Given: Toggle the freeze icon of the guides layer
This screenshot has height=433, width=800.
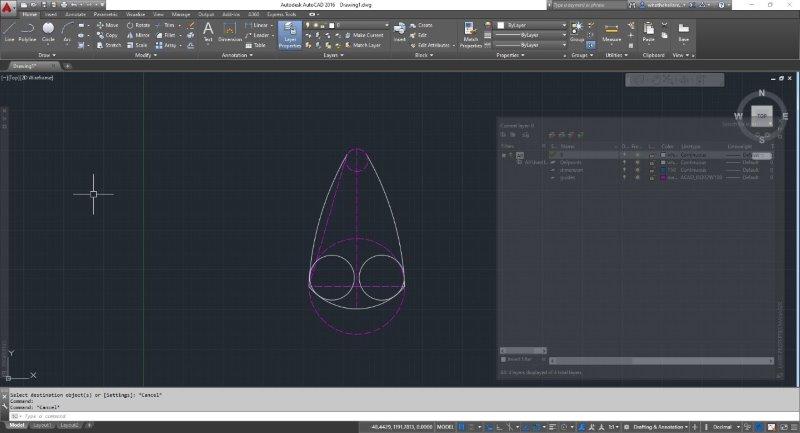Looking at the screenshot, I should pyautogui.click(x=637, y=177).
